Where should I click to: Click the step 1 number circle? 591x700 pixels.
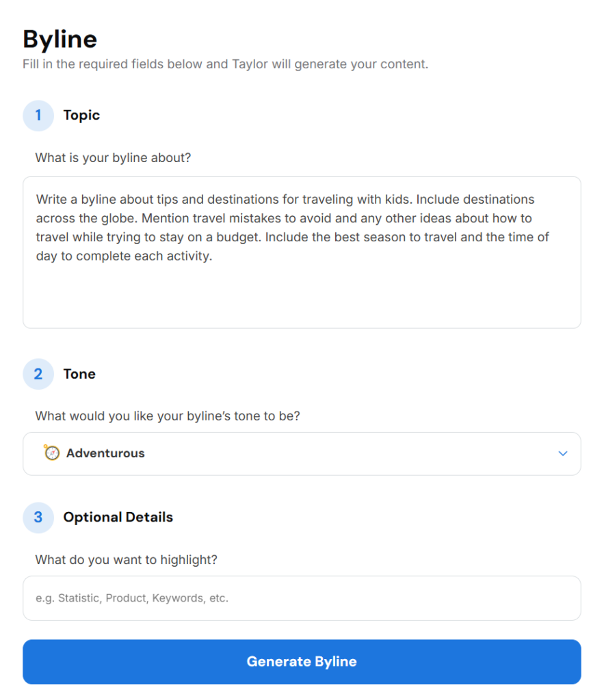tap(38, 116)
